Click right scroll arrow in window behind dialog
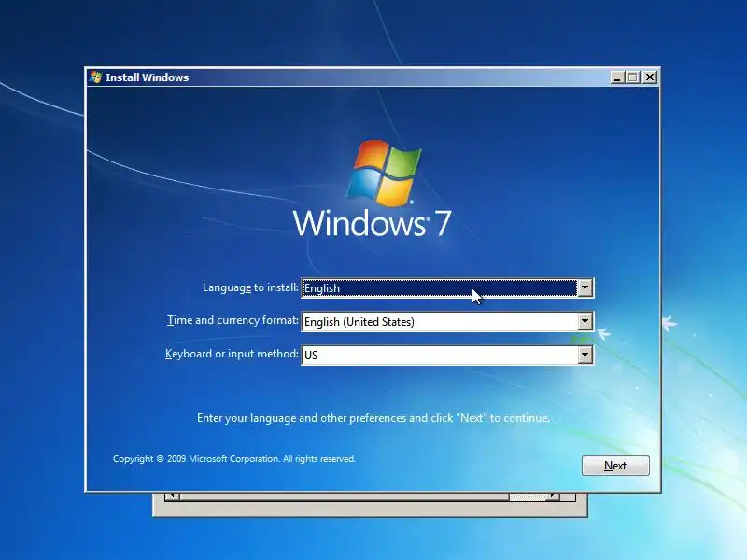The width and height of the screenshot is (747, 560). [x=553, y=497]
